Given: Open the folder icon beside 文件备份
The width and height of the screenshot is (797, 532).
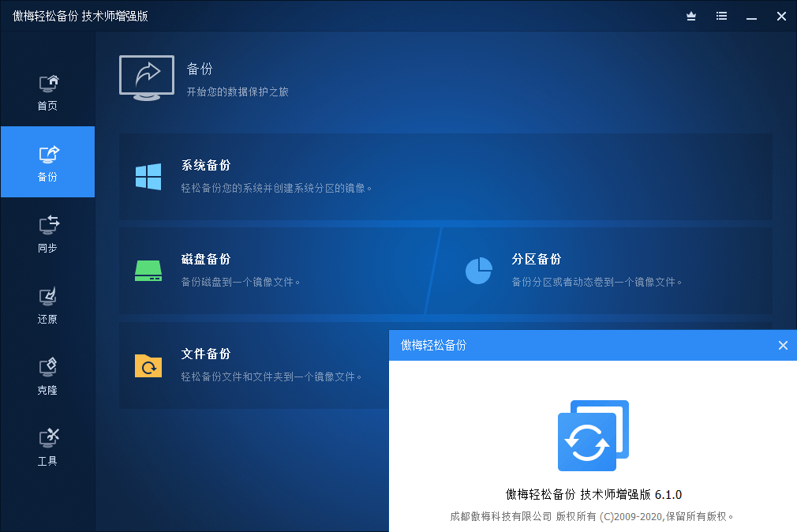Looking at the screenshot, I should click(148, 365).
